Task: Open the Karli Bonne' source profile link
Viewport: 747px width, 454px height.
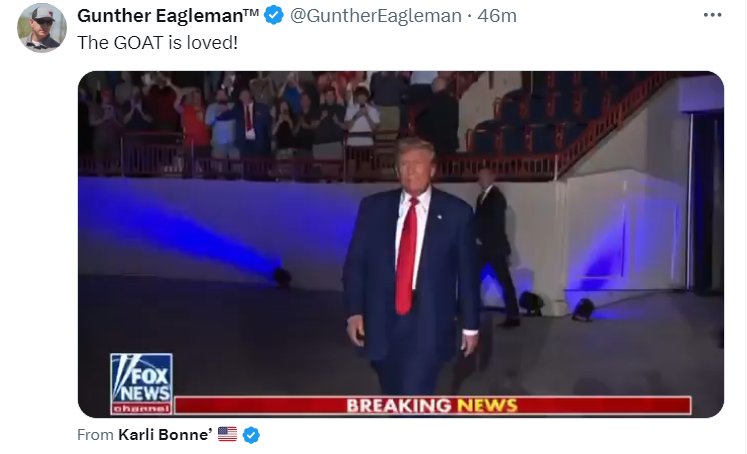Action: pos(165,434)
